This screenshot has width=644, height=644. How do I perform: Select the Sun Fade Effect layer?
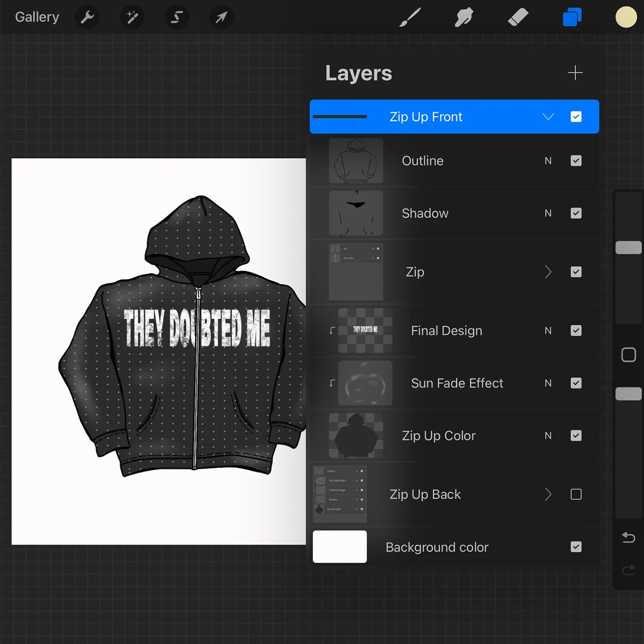click(457, 383)
